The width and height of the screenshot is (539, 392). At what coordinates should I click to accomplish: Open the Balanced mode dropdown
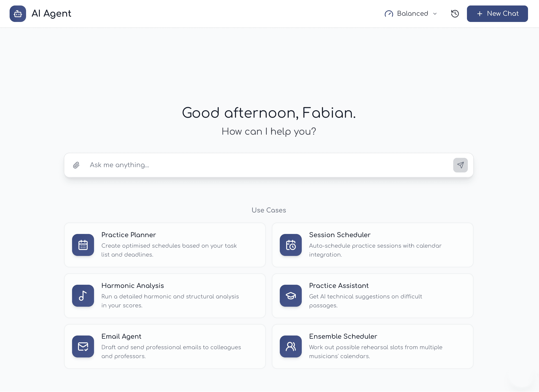pos(412,14)
